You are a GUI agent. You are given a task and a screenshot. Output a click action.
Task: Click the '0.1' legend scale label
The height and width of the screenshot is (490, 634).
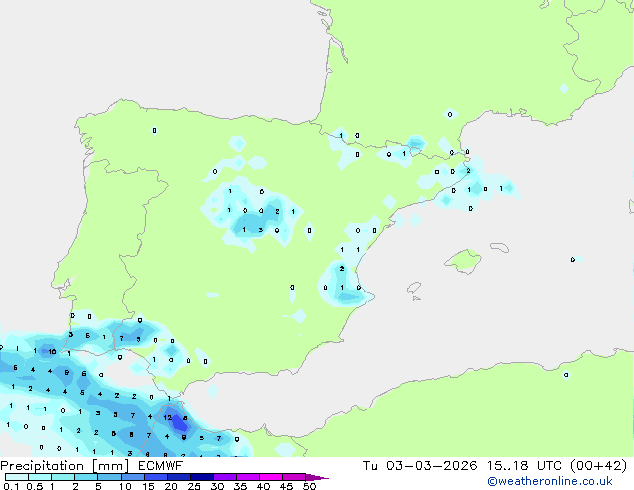11,486
